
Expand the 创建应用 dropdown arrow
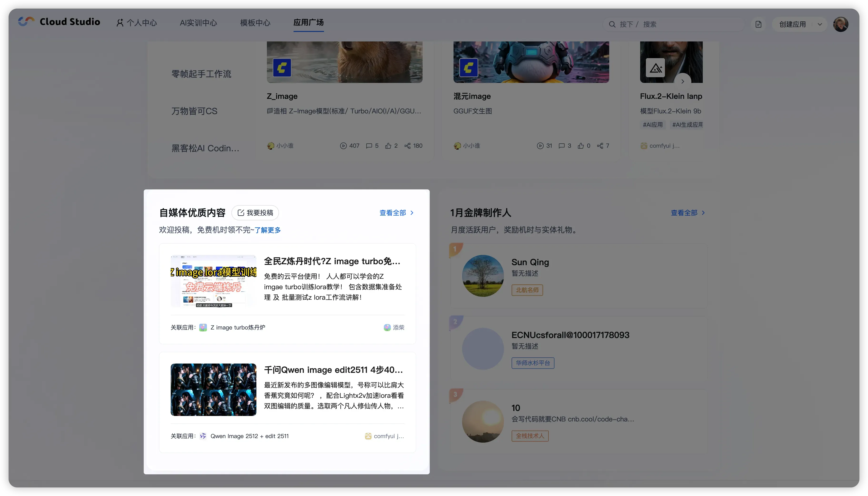820,24
